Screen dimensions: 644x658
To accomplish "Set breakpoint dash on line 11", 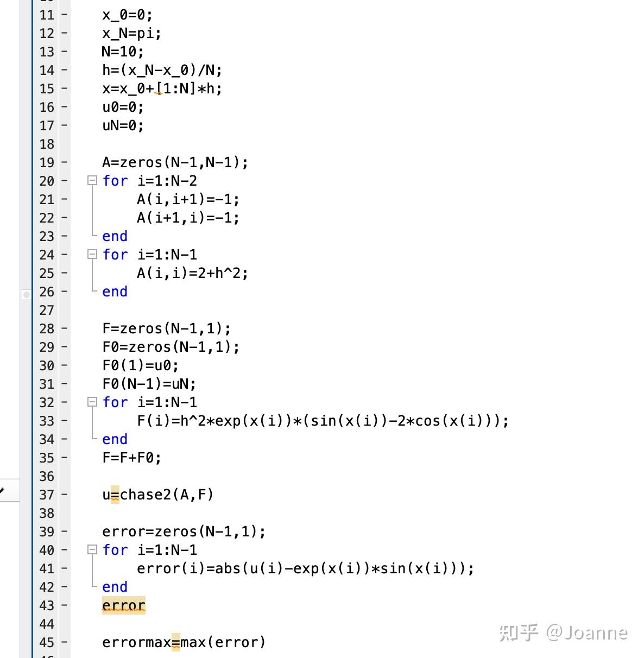I will [64, 15].
